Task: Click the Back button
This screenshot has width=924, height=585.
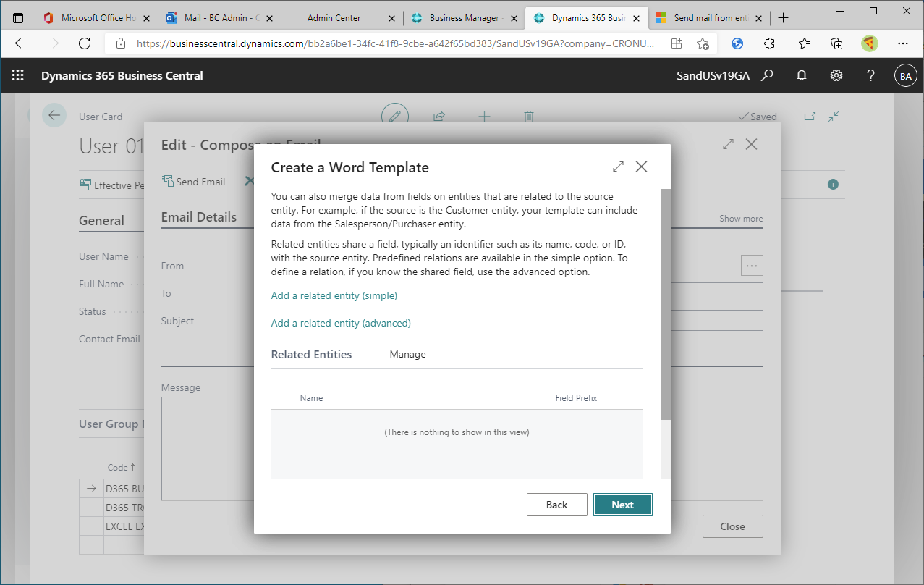Action: [556, 505]
